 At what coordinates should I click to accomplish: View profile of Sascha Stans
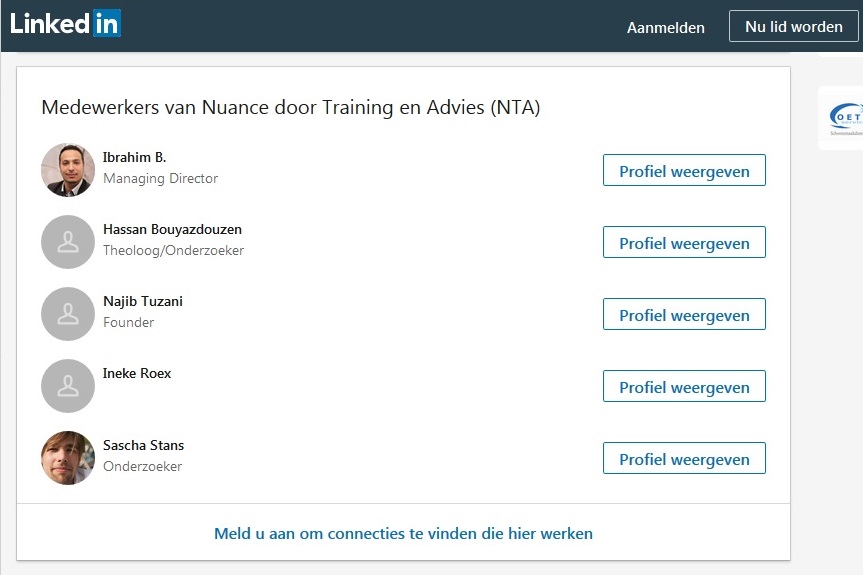[x=684, y=458]
